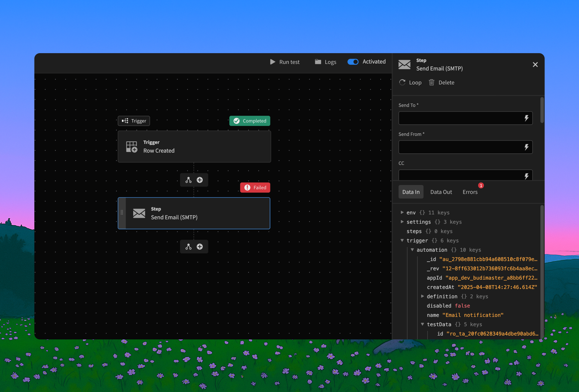Expand the env object node

[402, 212]
